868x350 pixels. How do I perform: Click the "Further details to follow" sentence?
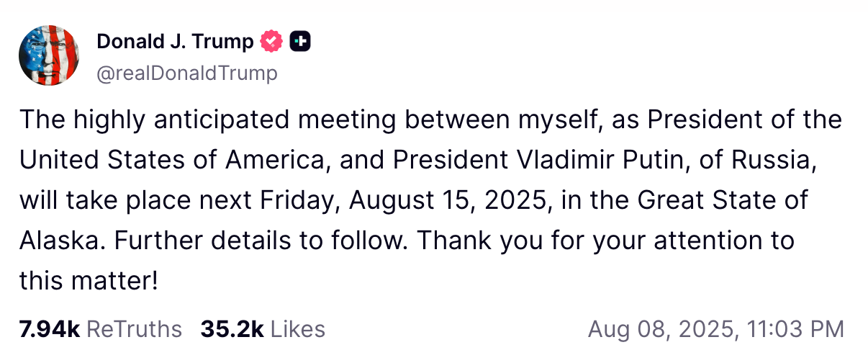[x=262, y=241]
